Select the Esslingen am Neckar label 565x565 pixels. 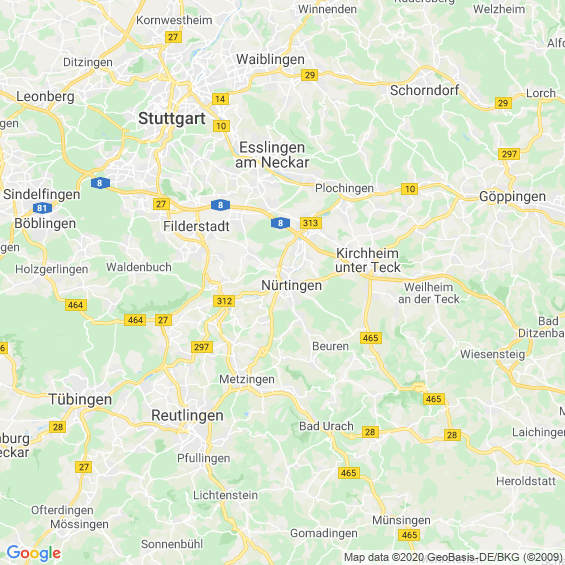(272, 155)
